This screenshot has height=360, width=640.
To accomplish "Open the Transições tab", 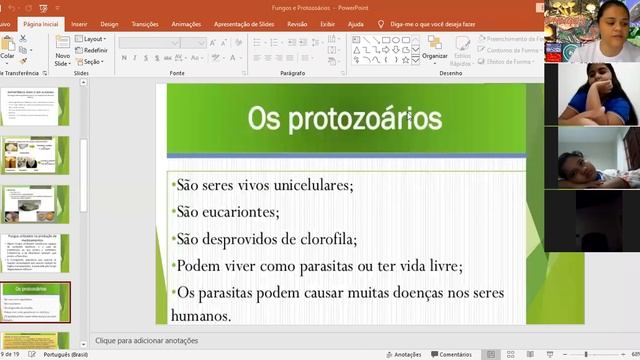I will coord(145,24).
